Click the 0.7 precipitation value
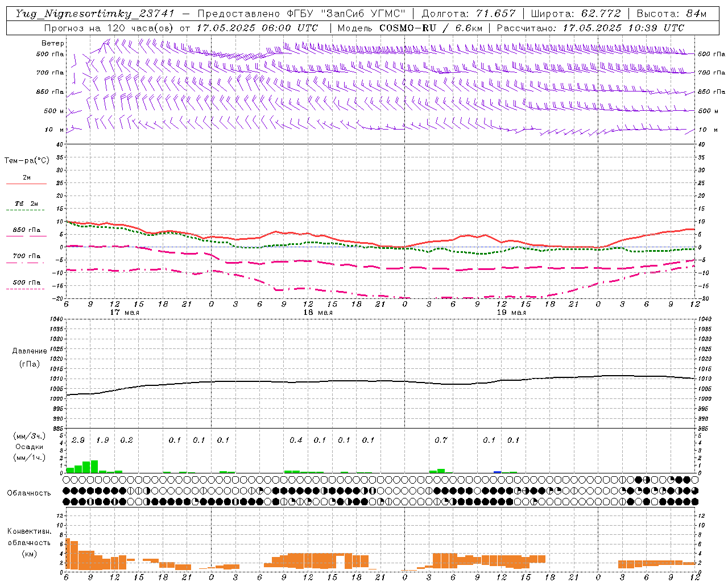728x582 pixels. pyautogui.click(x=441, y=440)
